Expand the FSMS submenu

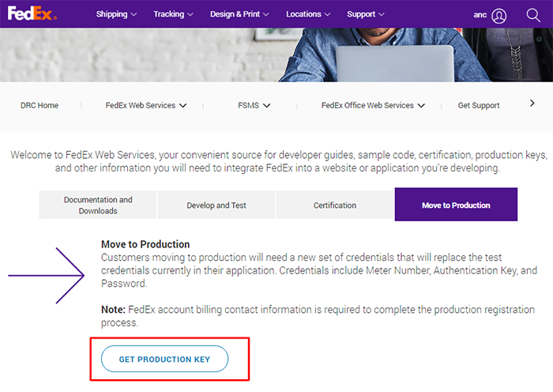(x=254, y=105)
